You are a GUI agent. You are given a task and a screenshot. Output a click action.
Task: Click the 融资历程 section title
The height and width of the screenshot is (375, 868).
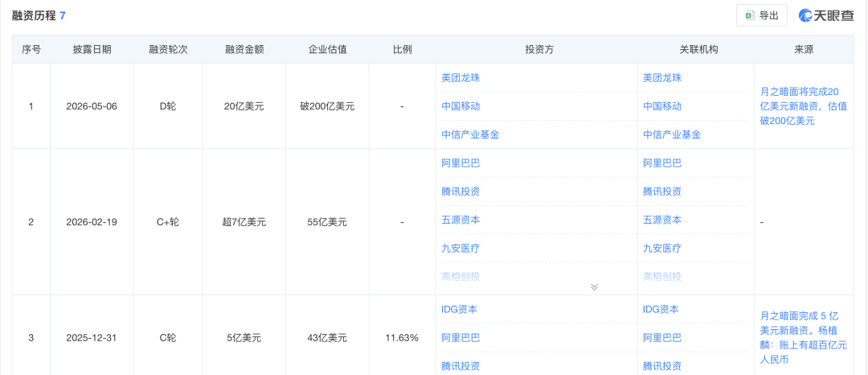coord(35,15)
